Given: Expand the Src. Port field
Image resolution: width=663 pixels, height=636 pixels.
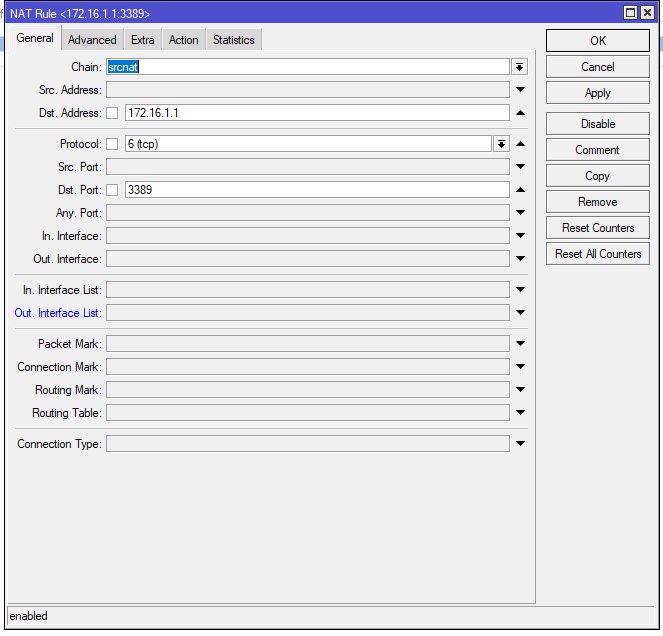Looking at the screenshot, I should [x=521, y=167].
